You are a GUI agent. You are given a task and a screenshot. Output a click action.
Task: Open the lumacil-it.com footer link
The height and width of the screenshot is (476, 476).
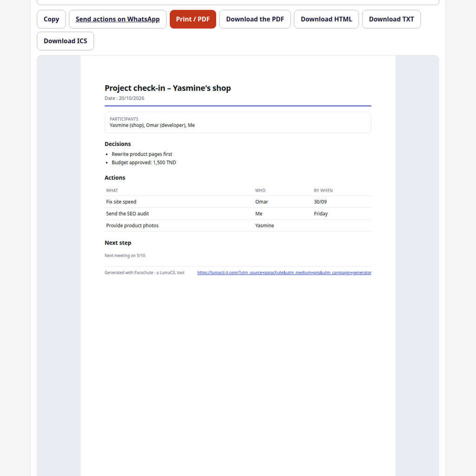tap(284, 272)
